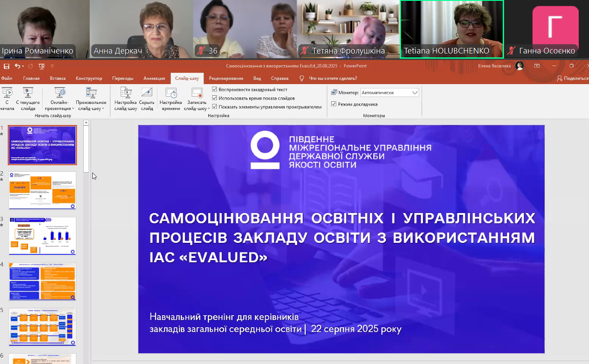Select Ірина Романіченко video tile
The width and height of the screenshot is (589, 364).
coord(44,29)
